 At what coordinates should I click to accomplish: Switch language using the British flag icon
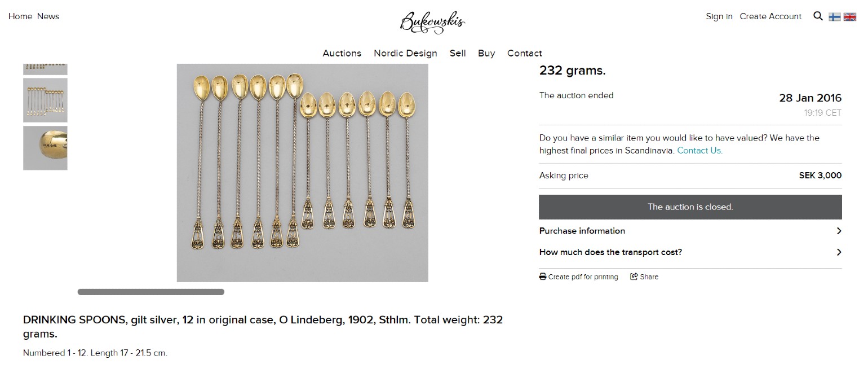(x=850, y=16)
